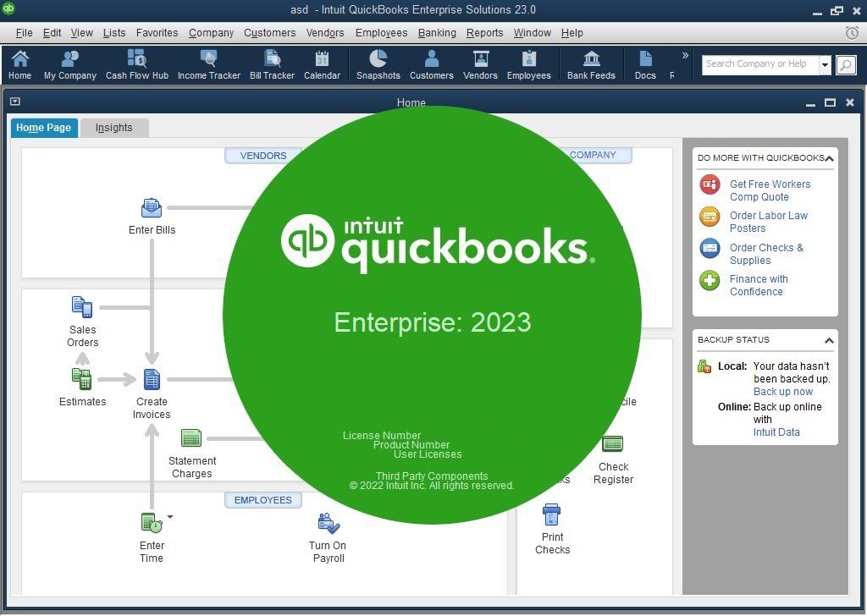The width and height of the screenshot is (867, 616).
Task: Click the search magnifier button
Action: pyautogui.click(x=846, y=64)
